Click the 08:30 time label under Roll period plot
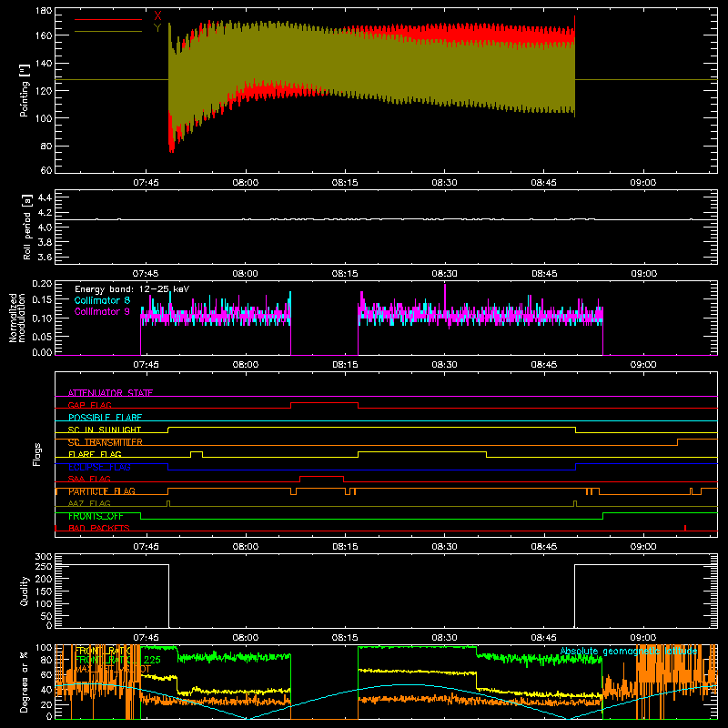Viewport: 728px width, 728px height. pyautogui.click(x=444, y=274)
